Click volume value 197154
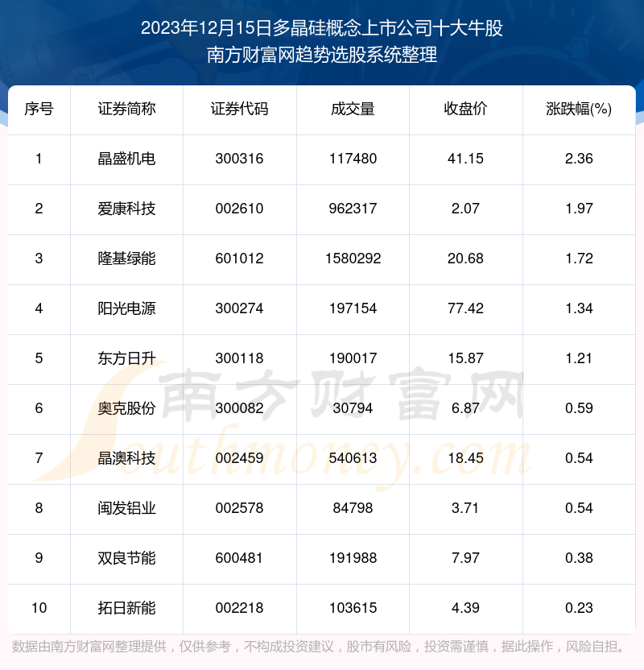This screenshot has height=670, width=644. point(353,308)
